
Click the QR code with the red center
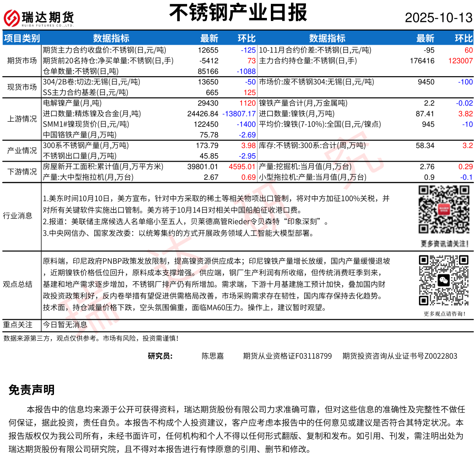[x=444, y=209]
